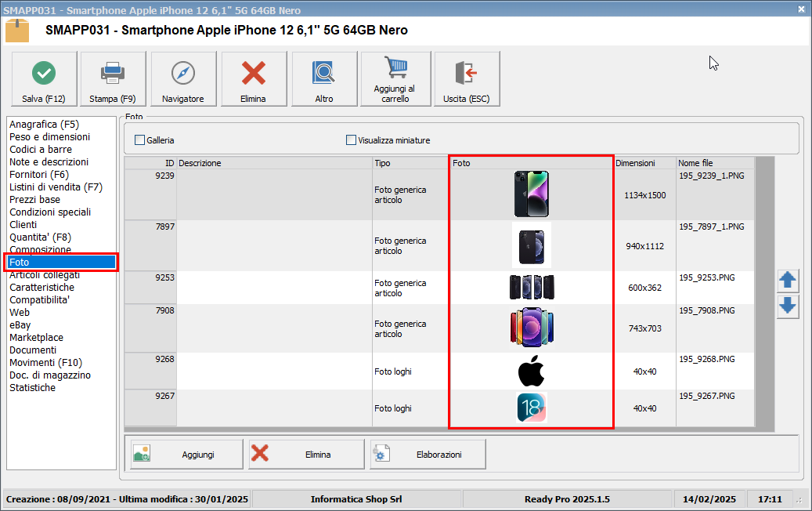Click file name 195_9267.PNG
812x511 pixels.
(x=707, y=396)
